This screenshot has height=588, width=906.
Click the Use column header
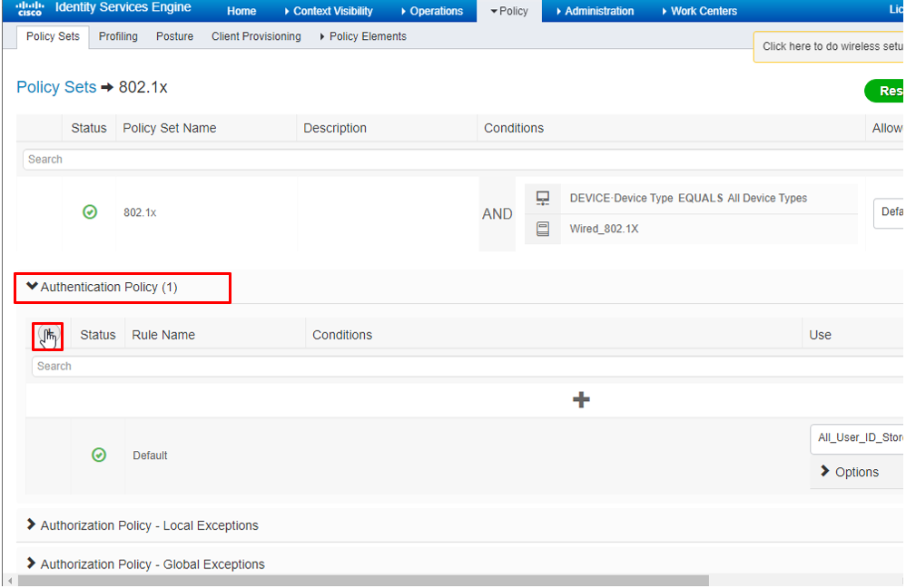click(820, 335)
